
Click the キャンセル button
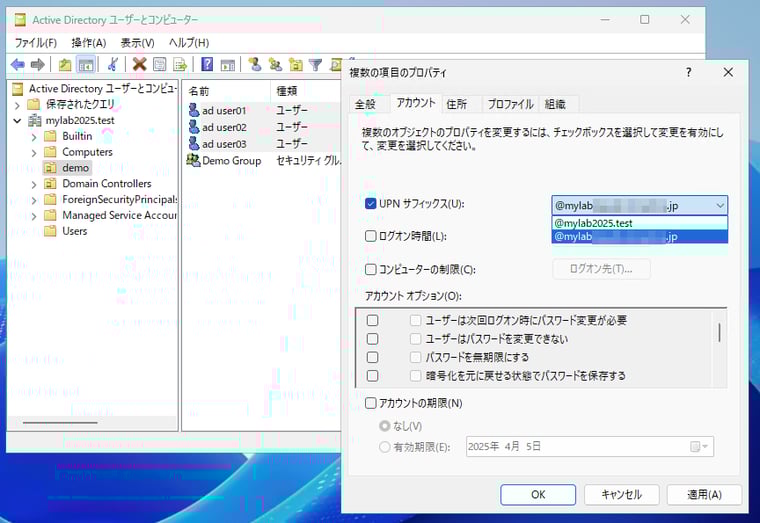coord(621,494)
